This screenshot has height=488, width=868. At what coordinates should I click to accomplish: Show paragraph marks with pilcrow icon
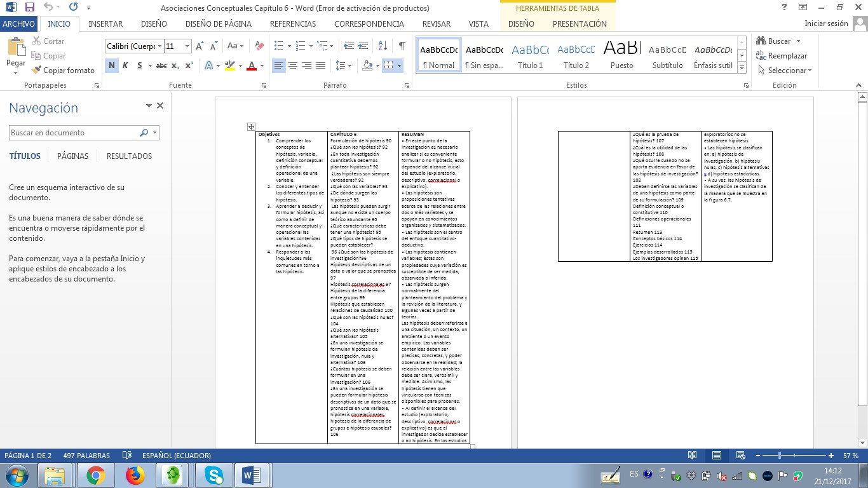point(402,46)
